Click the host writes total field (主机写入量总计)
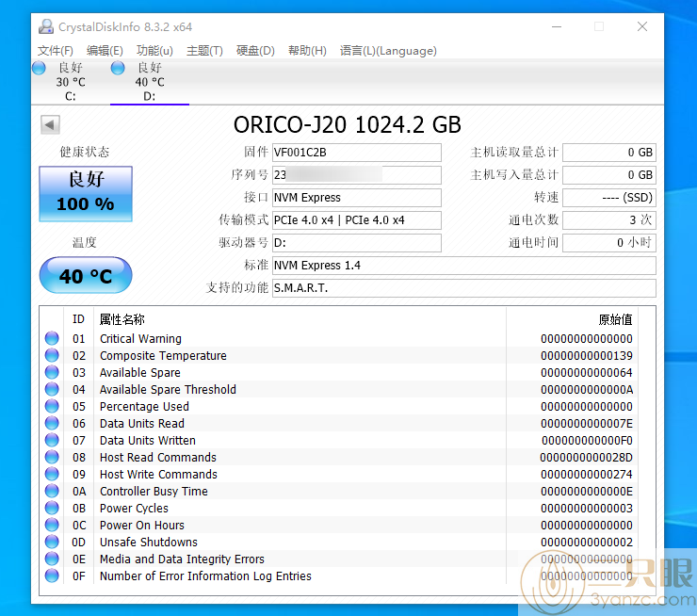Viewport: 697px width, 616px height. click(609, 175)
